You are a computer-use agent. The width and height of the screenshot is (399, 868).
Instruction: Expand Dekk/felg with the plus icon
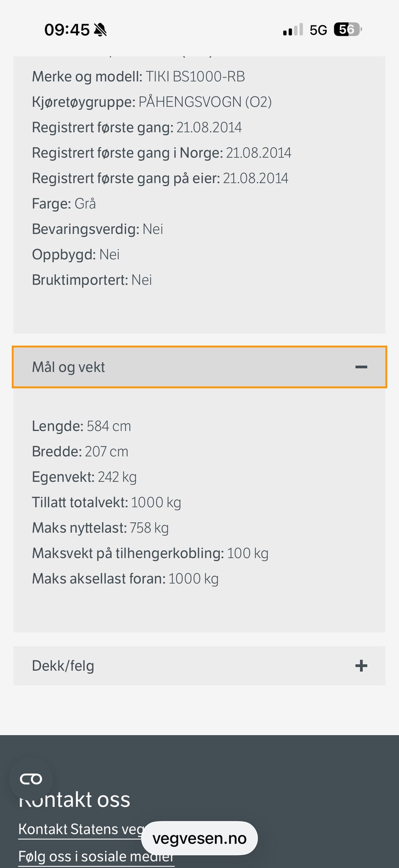pyautogui.click(x=361, y=666)
